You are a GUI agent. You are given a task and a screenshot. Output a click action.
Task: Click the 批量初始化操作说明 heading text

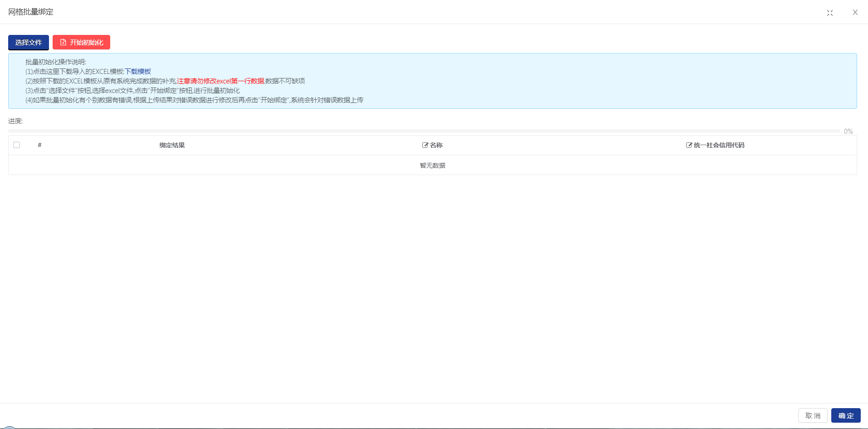click(55, 62)
